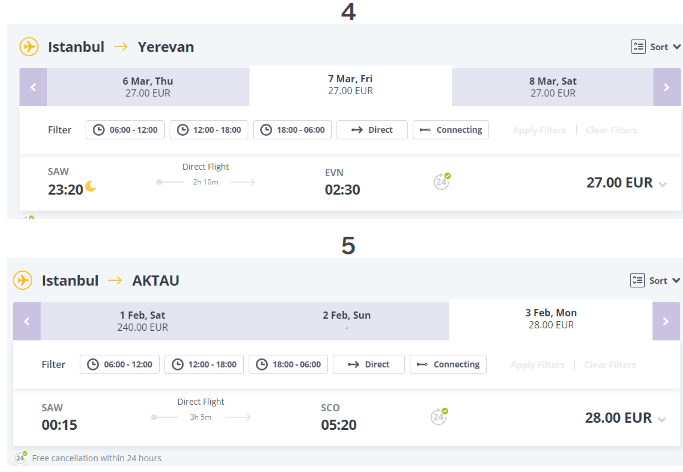The image size is (683, 472).
Task: Click the airplane icon beside Istanbul–AKTAU
Action: (x=23, y=281)
